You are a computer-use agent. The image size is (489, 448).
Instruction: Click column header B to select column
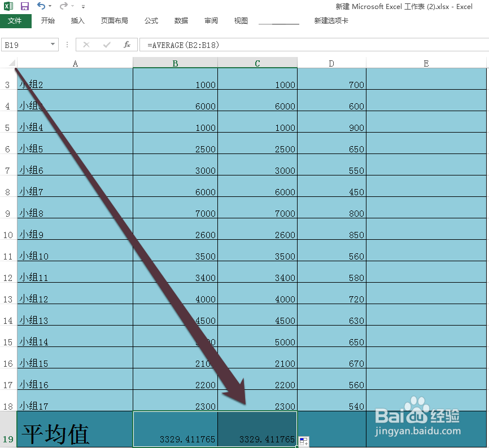(175, 63)
